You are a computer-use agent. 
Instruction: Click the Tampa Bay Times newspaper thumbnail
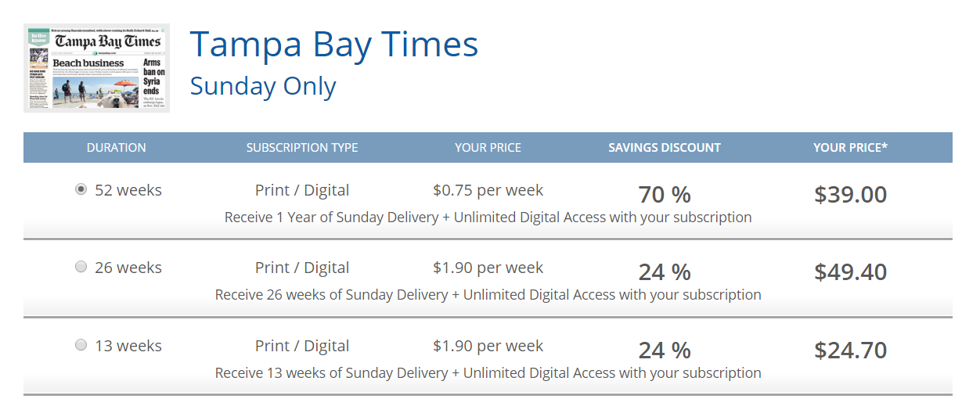[96, 68]
